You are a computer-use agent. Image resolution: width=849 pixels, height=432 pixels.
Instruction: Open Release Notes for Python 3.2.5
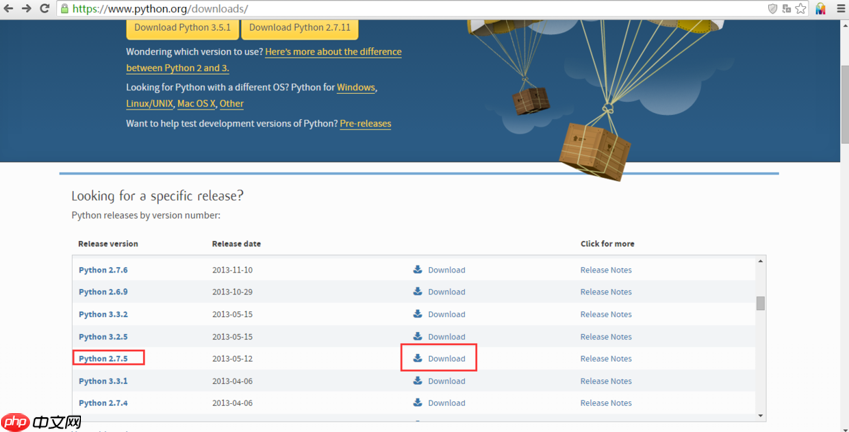(x=606, y=337)
